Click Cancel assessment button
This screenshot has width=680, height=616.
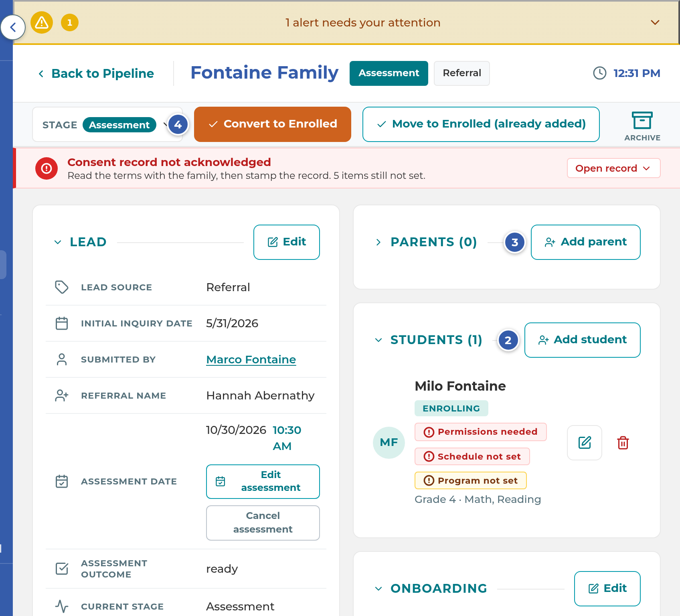[x=263, y=523]
